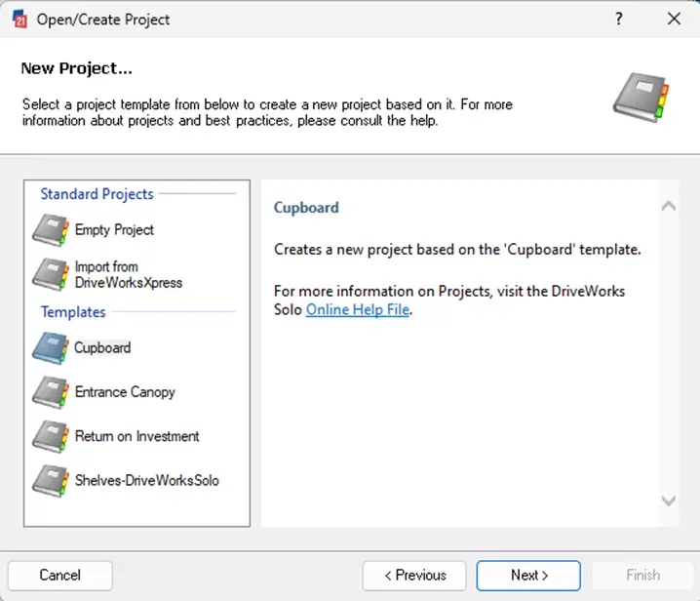
Task: Click the question mark help button
Action: click(x=619, y=19)
